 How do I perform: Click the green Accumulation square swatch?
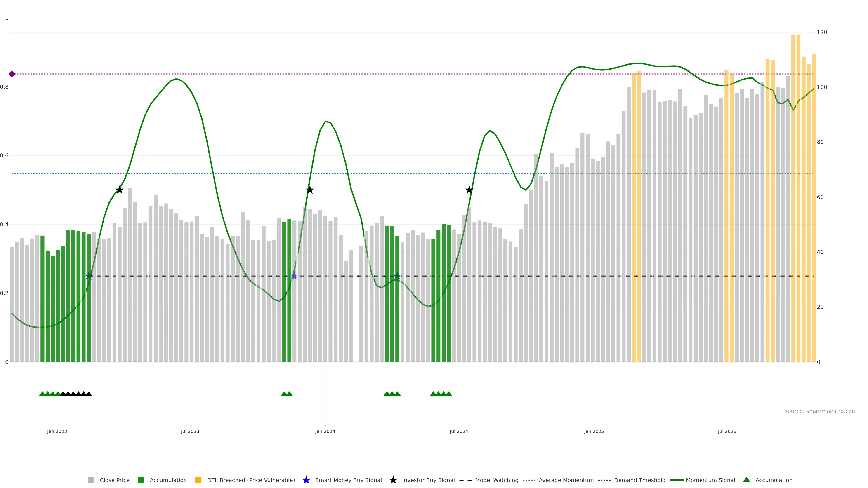point(141,480)
